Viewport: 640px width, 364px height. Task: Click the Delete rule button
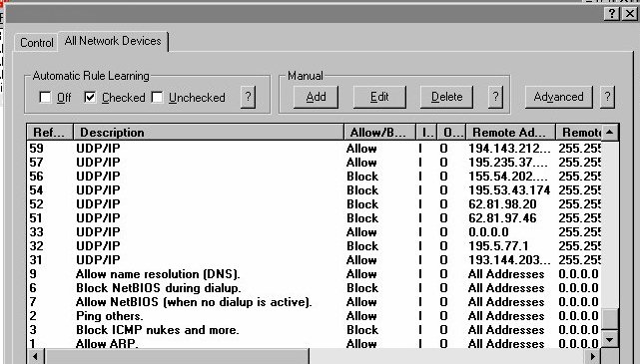pyautogui.click(x=447, y=97)
